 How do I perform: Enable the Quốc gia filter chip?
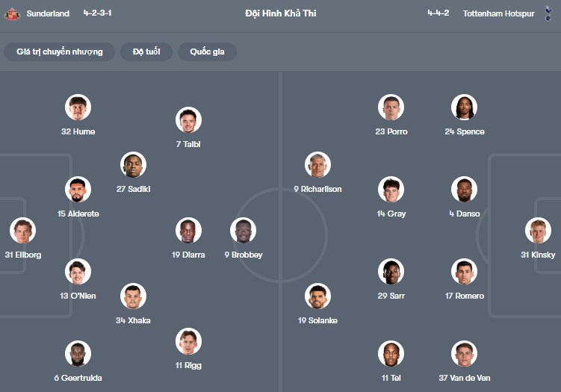point(207,52)
